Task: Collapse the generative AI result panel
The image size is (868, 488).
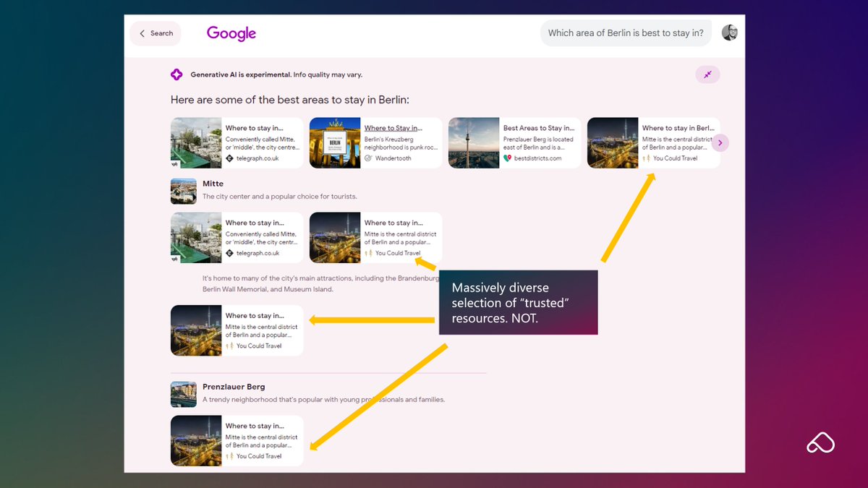Action: (707, 74)
